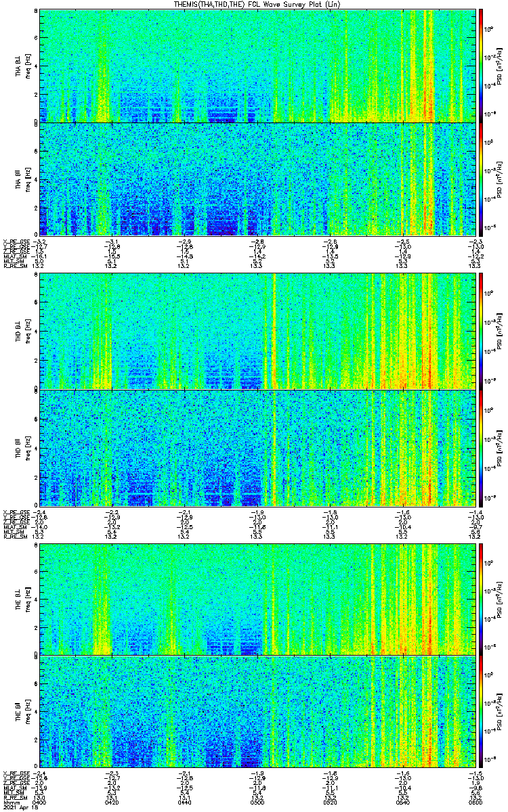Click the 0420 time tick label
This screenshot has height=812, width=508.
coord(112,802)
